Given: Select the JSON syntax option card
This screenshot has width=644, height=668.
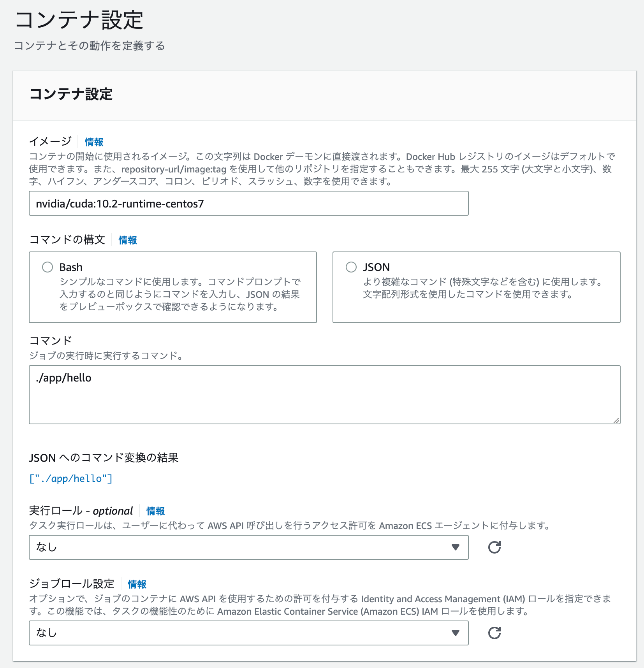Looking at the screenshot, I should 476,287.
